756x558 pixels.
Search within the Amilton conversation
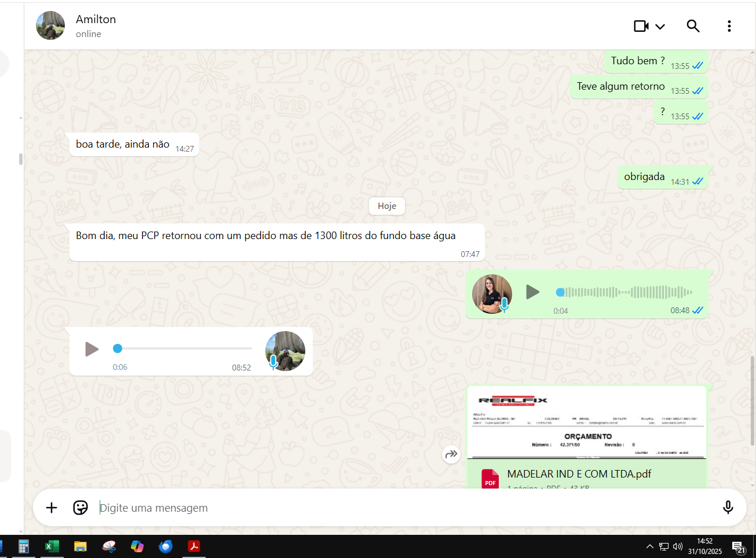[x=693, y=26]
